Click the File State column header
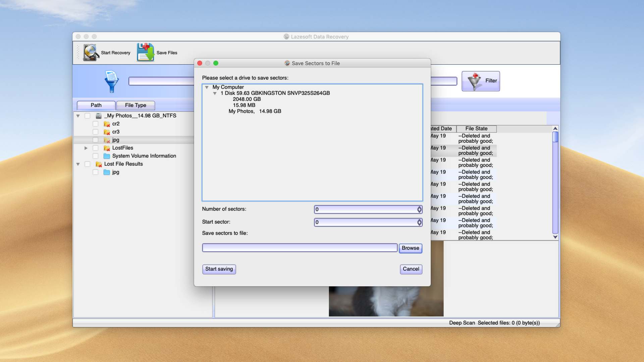The image size is (644, 362). pos(476,129)
